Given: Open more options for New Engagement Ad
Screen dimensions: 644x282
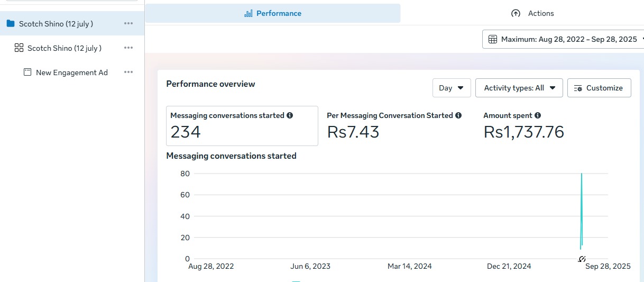Looking at the screenshot, I should (128, 72).
